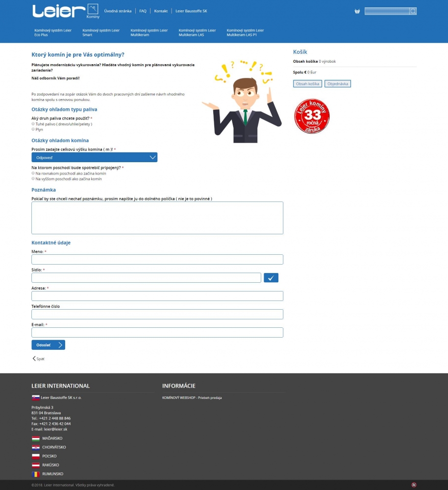
Task: Focus the E-mail input field
Action: pos(157,333)
